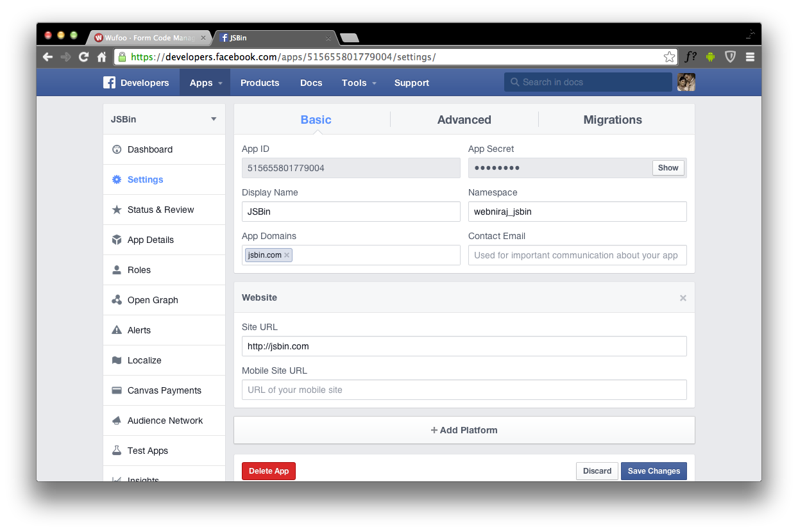Open the Tools dropdown menu
798x532 pixels.
tap(359, 83)
